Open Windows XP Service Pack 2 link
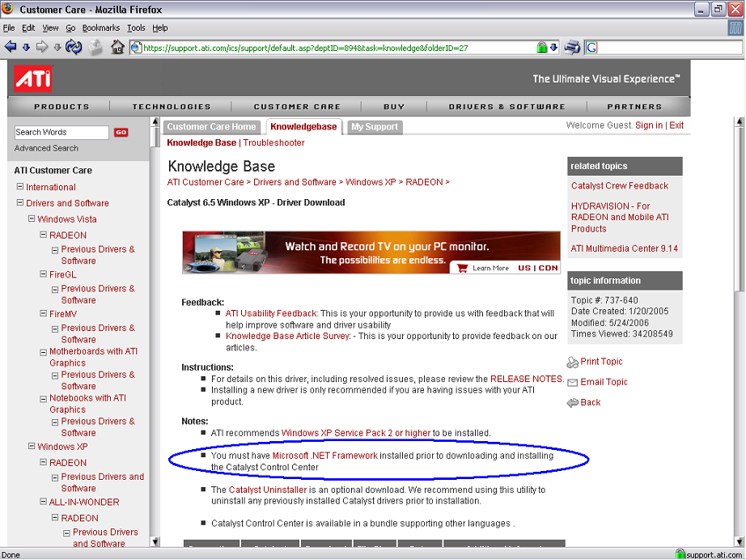This screenshot has height=560, width=746. coord(356,433)
